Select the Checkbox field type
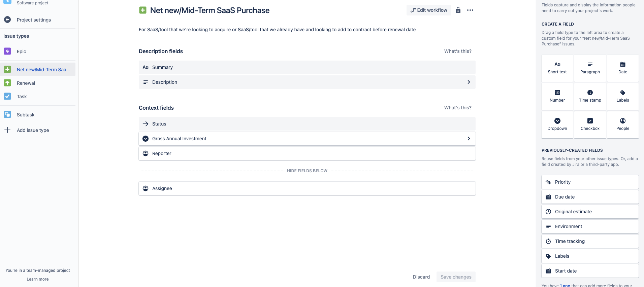This screenshot has width=644, height=287. coord(590,125)
